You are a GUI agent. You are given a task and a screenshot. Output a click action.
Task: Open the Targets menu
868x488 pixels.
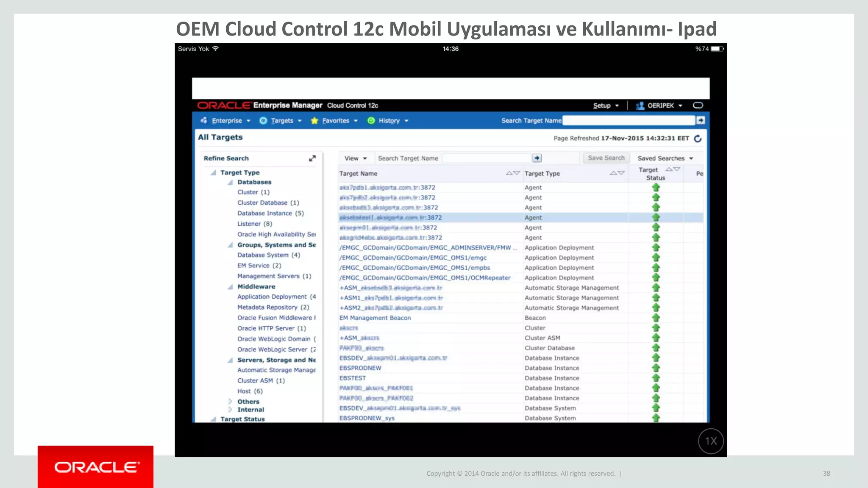click(x=286, y=121)
